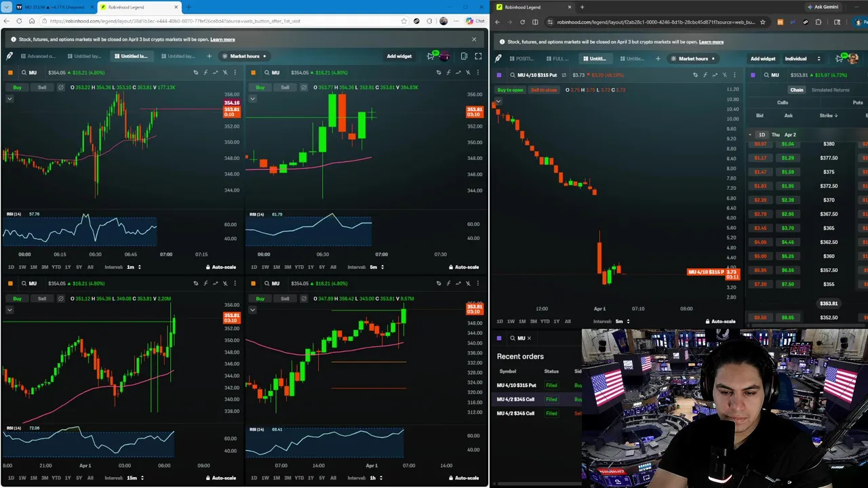This screenshot has width=868, height=488.
Task: Open more options dots on 5m MU chart
Action: point(478,73)
